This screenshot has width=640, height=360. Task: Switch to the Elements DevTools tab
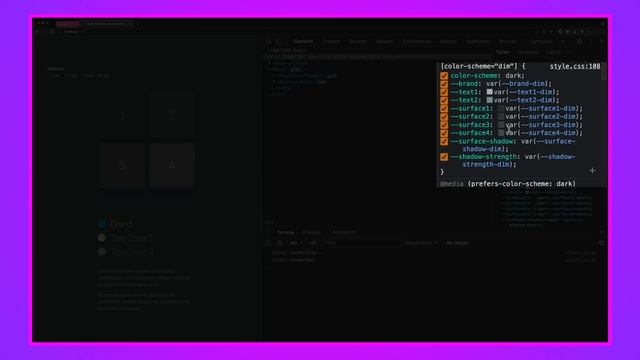[x=303, y=41]
